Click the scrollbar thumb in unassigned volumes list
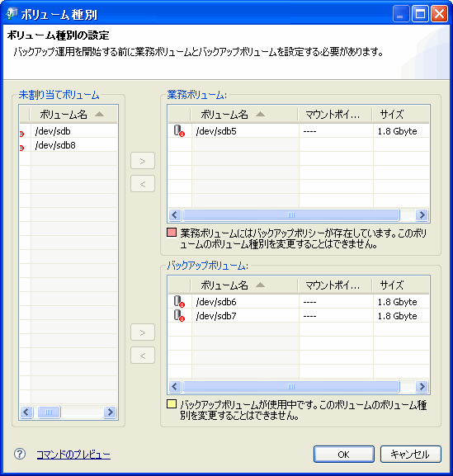This screenshot has width=453, height=476. pyautogui.click(x=49, y=412)
